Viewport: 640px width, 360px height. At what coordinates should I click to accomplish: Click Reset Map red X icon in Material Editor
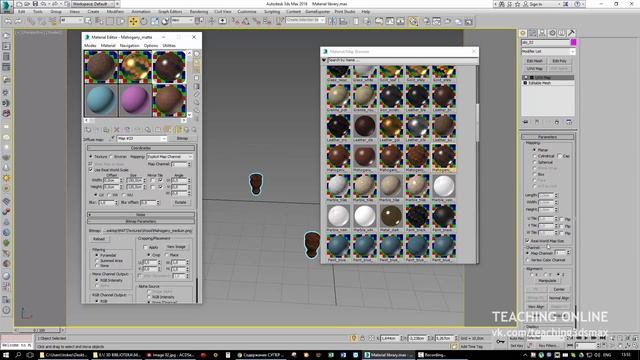coord(117,130)
